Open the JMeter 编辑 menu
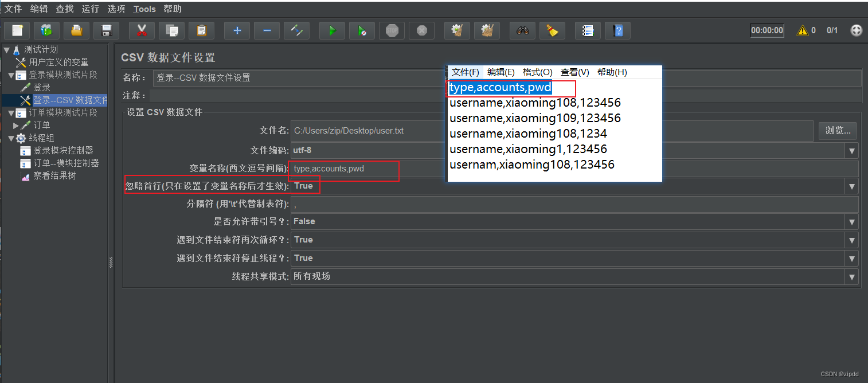 tap(39, 9)
